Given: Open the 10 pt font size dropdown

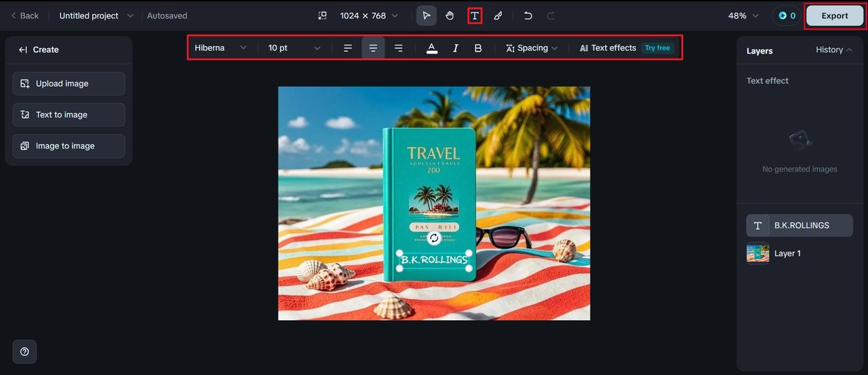Looking at the screenshot, I should 294,48.
